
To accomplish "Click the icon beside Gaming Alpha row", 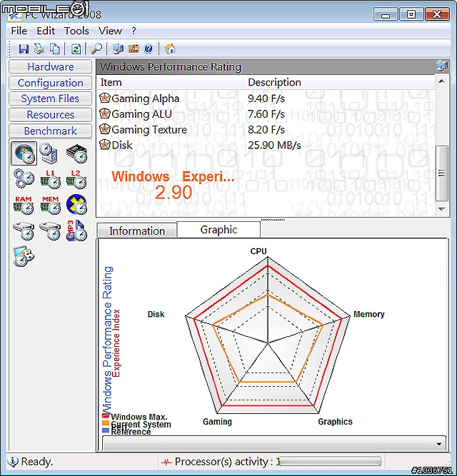I will pyautogui.click(x=105, y=98).
